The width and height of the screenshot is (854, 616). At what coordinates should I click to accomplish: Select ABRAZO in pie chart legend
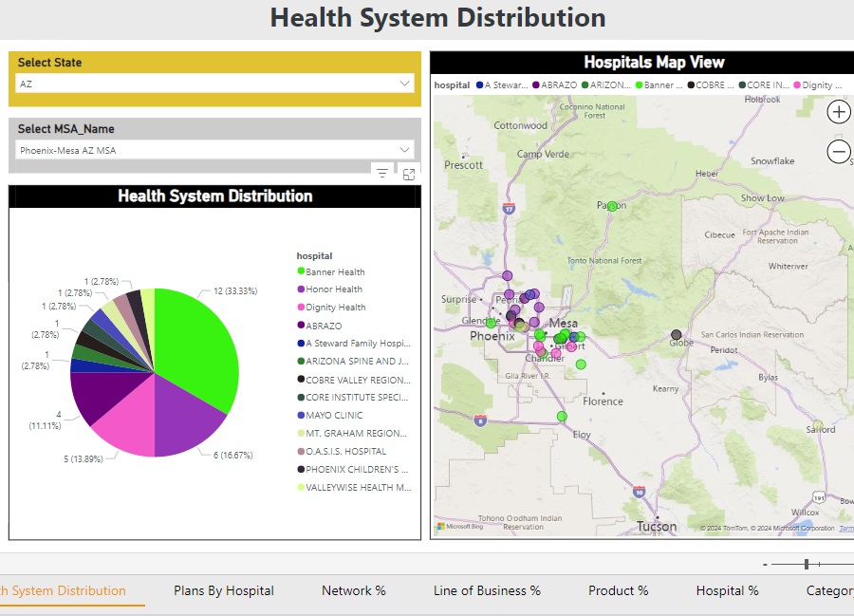[x=320, y=326]
